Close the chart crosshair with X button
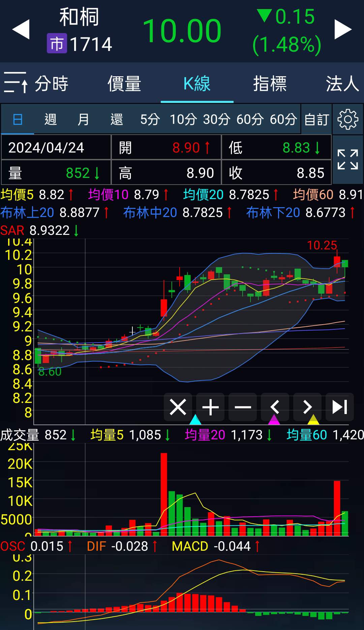The height and width of the screenshot is (630, 364). click(x=178, y=407)
